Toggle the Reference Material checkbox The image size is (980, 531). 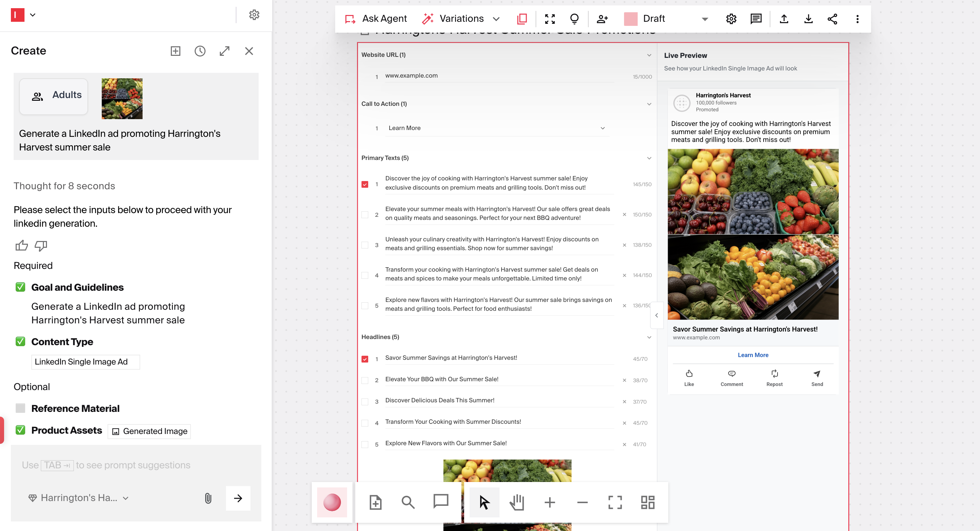[x=20, y=408]
